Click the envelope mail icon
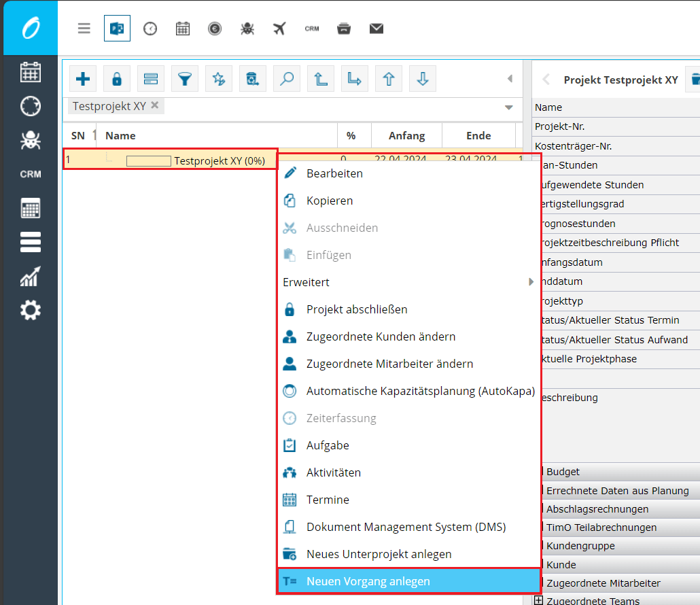The height and width of the screenshot is (605, 700). tap(377, 29)
